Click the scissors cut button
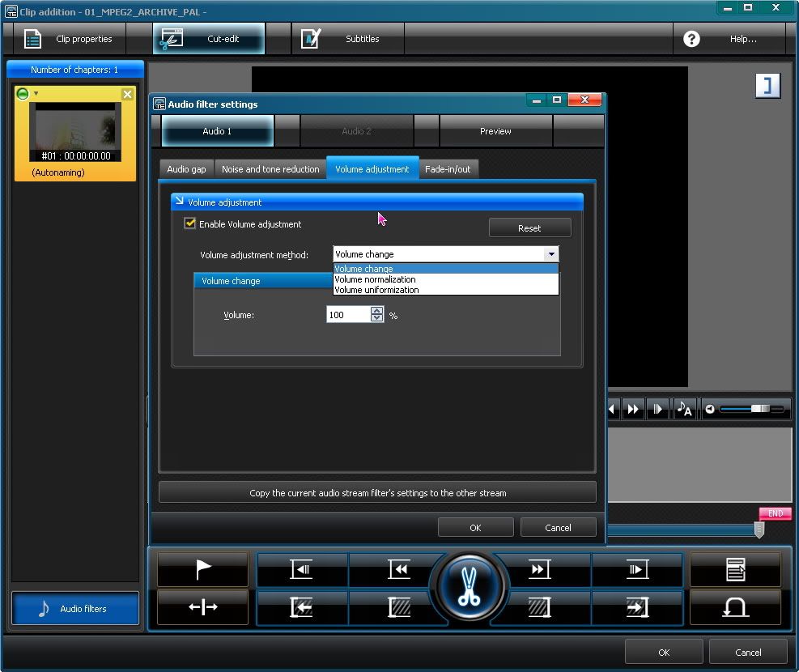799x672 pixels. [468, 588]
